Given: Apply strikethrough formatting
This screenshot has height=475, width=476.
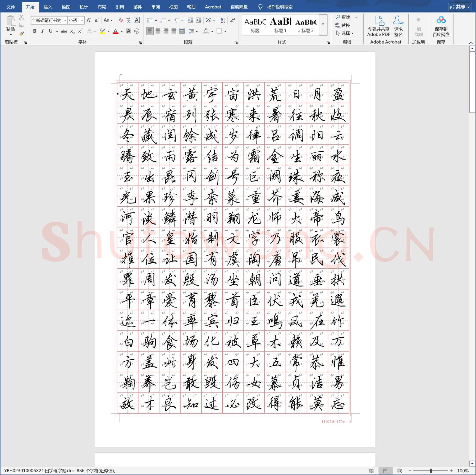Looking at the screenshot, I should (64, 31).
